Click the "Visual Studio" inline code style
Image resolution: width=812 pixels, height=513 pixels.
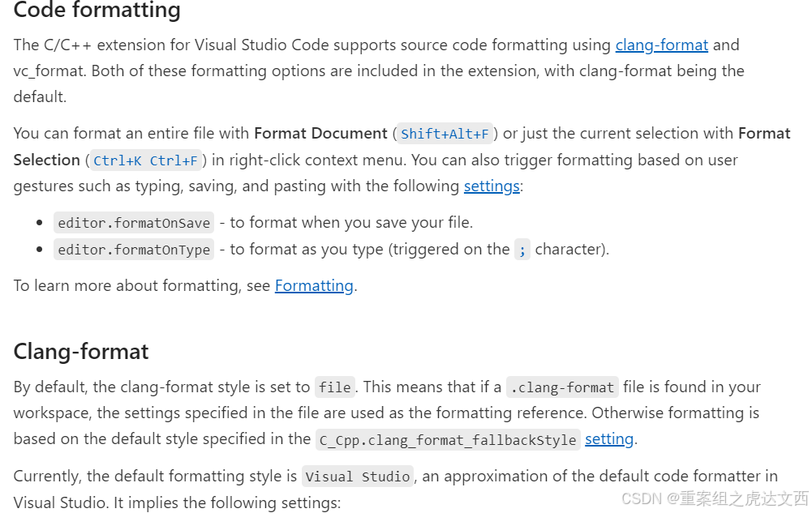tap(358, 477)
